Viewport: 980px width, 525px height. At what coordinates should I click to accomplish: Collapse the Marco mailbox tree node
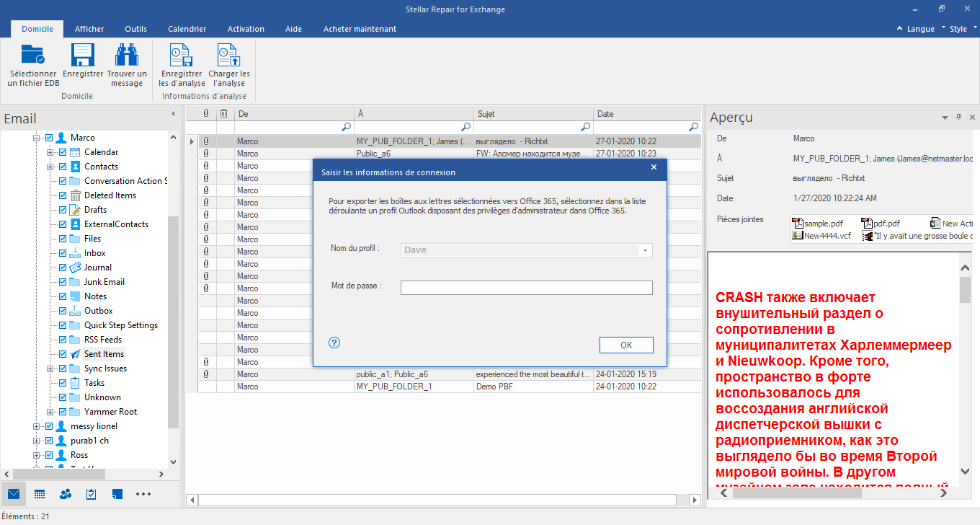tap(36, 138)
